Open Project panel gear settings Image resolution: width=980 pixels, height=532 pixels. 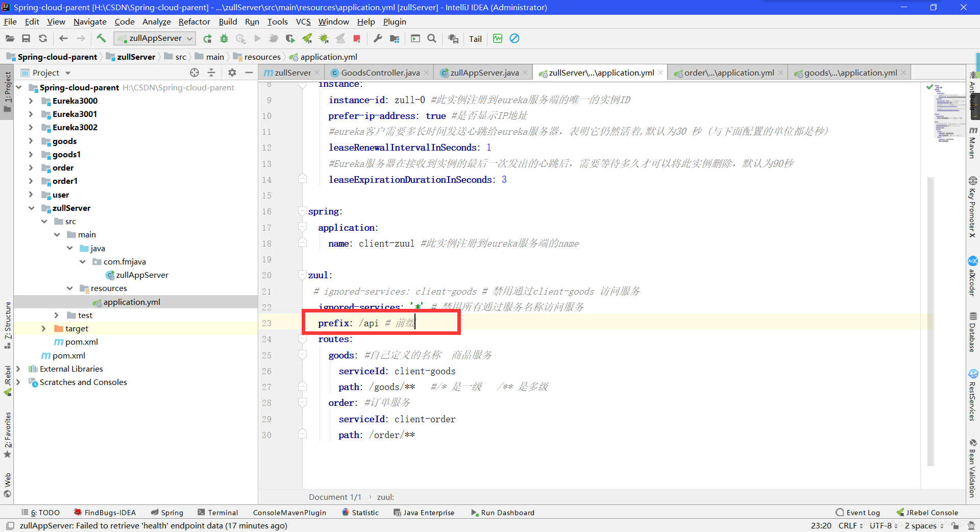tap(232, 72)
